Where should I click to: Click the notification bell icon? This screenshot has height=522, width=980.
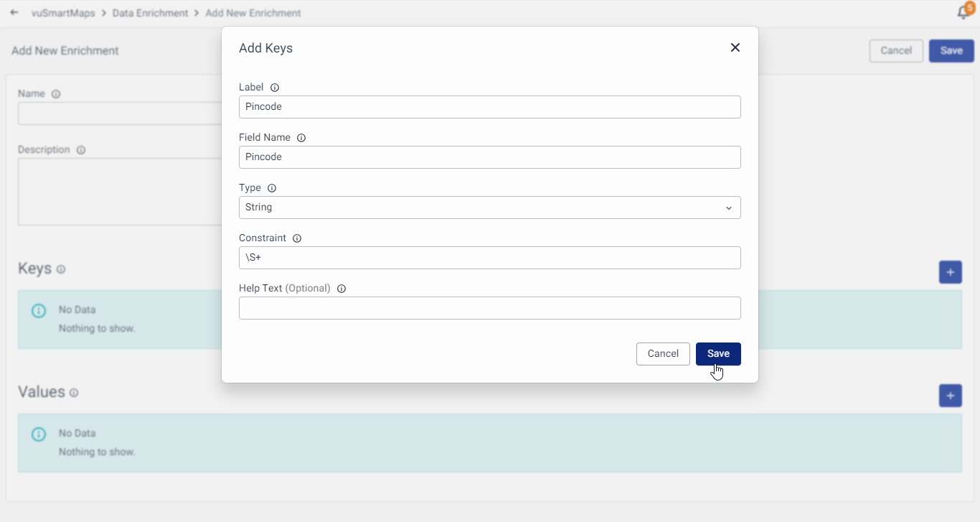pyautogui.click(x=963, y=13)
